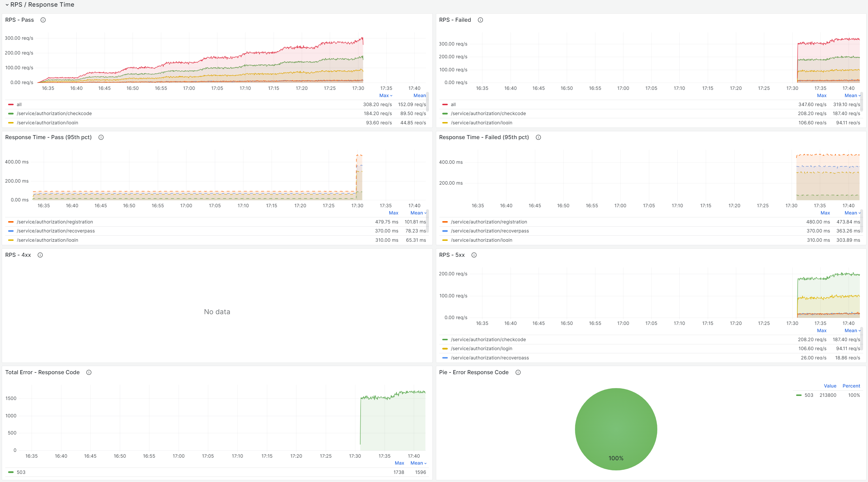The width and height of the screenshot is (868, 482).
Task: Click the info icon beside RPS - Failed
Action: pyautogui.click(x=481, y=20)
